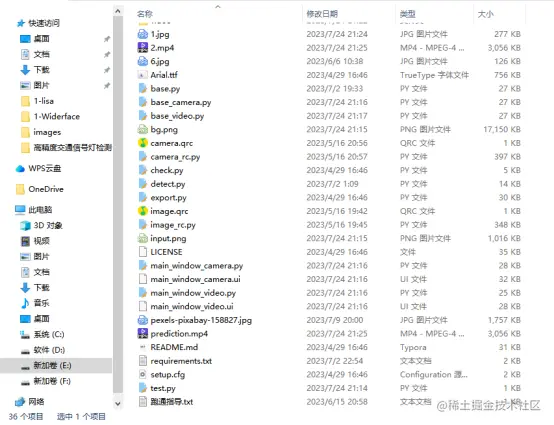This screenshot has height=425, width=554.
Task: Click the sidebar scrollbar down arrow
Action: click(118, 404)
